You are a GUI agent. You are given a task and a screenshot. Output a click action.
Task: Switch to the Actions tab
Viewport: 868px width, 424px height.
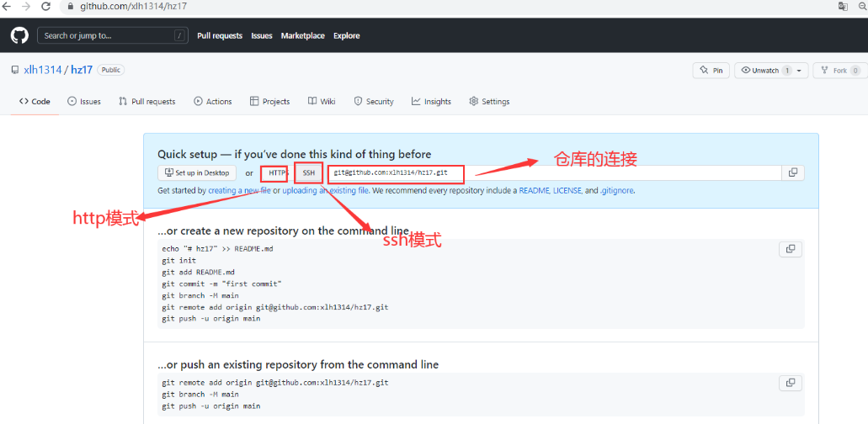212,102
